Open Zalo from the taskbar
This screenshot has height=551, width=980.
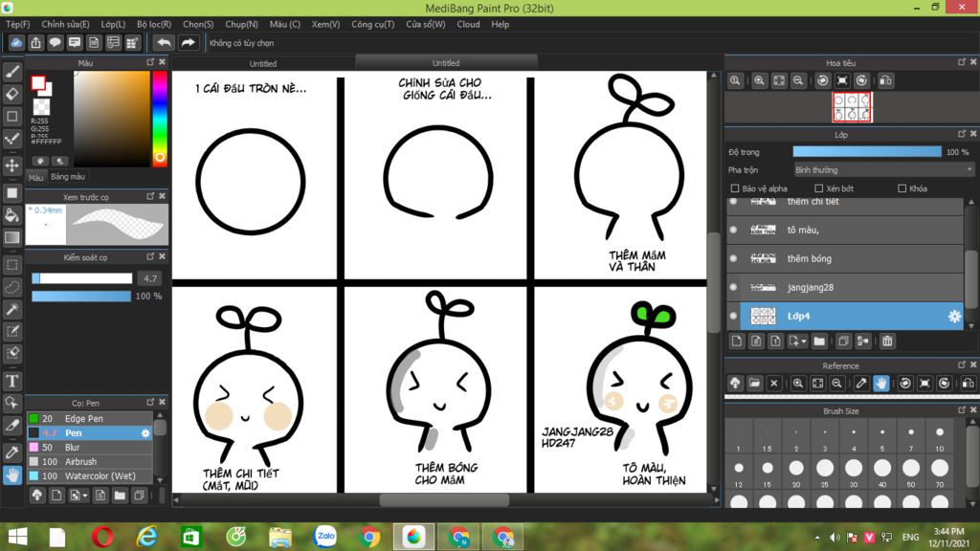click(x=325, y=537)
